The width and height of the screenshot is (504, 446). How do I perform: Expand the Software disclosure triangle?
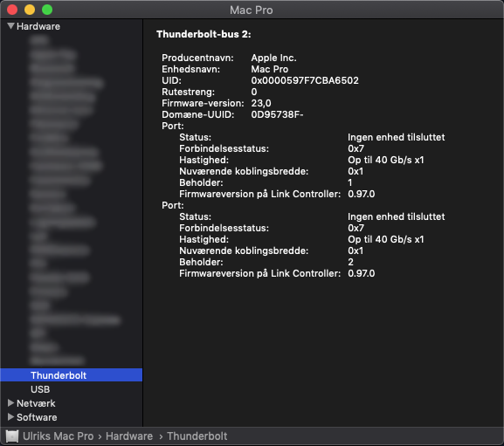[x=10, y=417]
